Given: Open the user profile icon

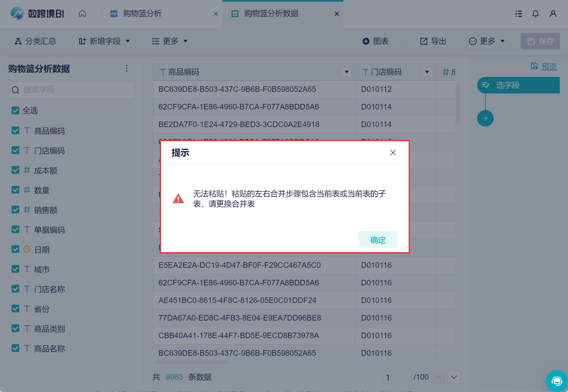Looking at the screenshot, I should tap(553, 14).
